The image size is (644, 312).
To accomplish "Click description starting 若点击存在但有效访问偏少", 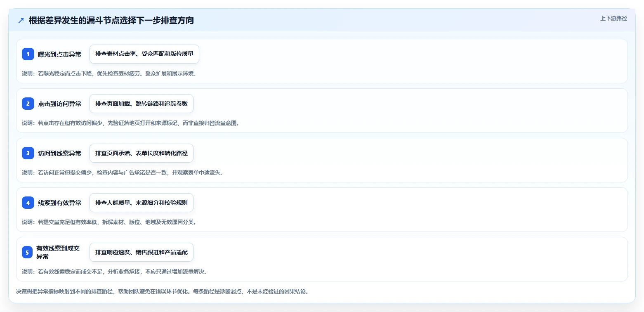I will [x=131, y=123].
